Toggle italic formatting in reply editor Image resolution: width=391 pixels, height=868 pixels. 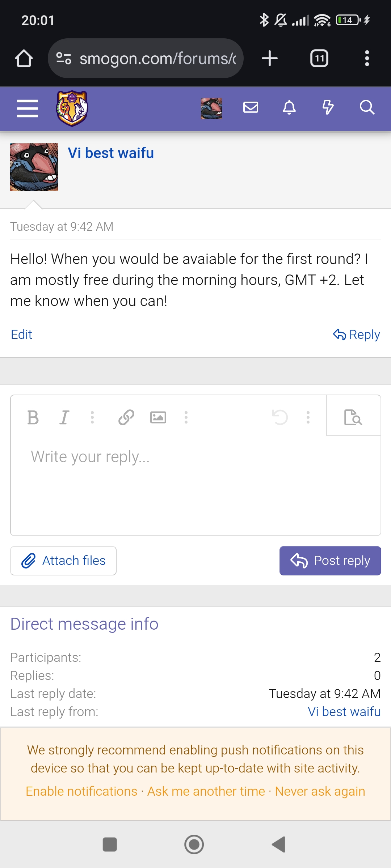(64, 418)
